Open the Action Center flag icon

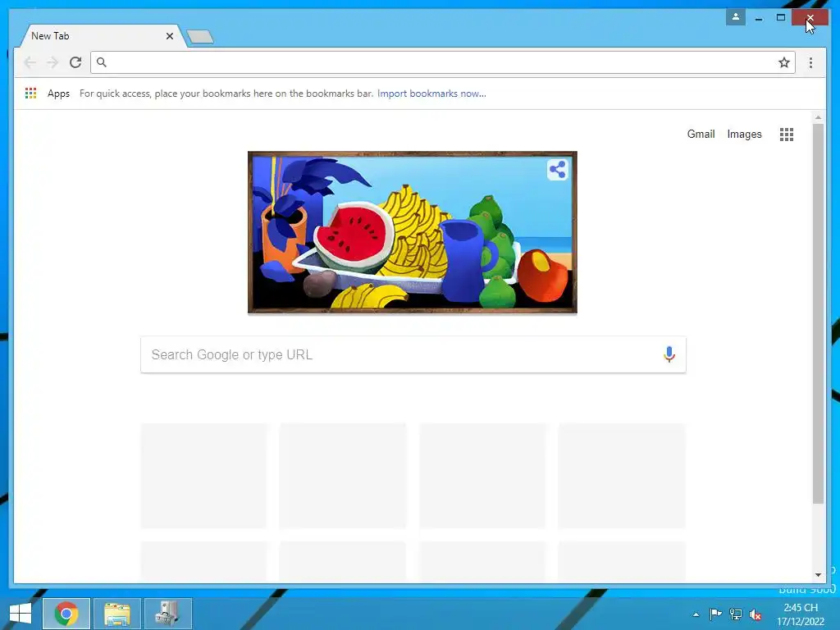[715, 614]
